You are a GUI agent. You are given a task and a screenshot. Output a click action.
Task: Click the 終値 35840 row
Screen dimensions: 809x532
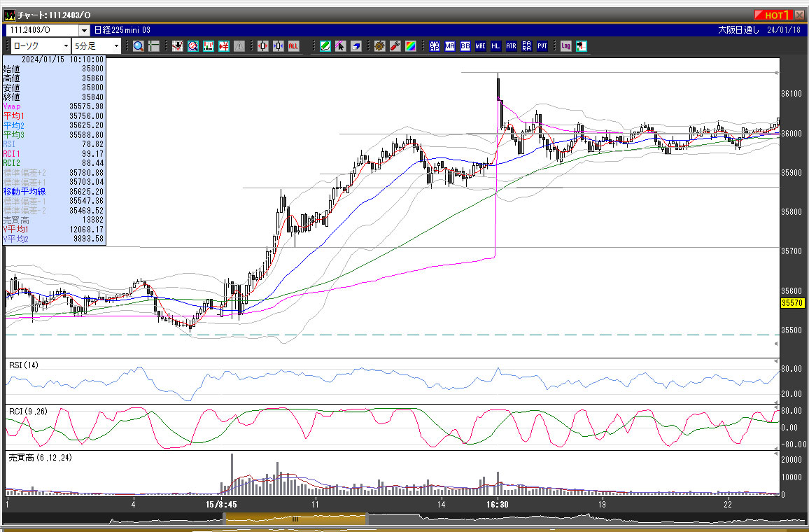pos(54,97)
